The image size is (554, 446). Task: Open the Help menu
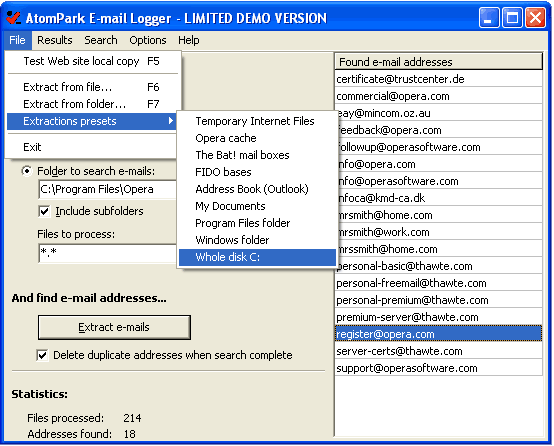pyautogui.click(x=189, y=40)
